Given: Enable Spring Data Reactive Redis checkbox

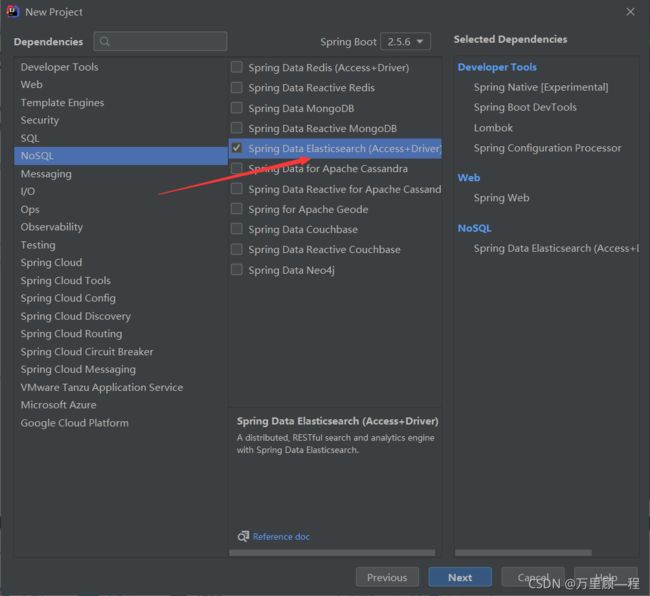Looking at the screenshot, I should pyautogui.click(x=237, y=87).
